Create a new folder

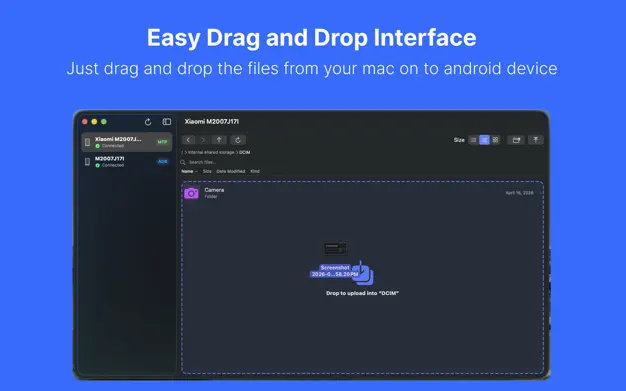click(516, 140)
